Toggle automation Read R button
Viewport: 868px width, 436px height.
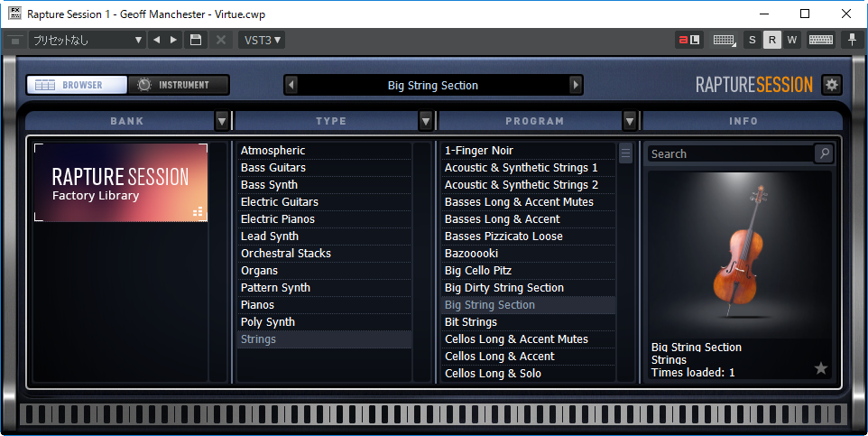coord(771,40)
